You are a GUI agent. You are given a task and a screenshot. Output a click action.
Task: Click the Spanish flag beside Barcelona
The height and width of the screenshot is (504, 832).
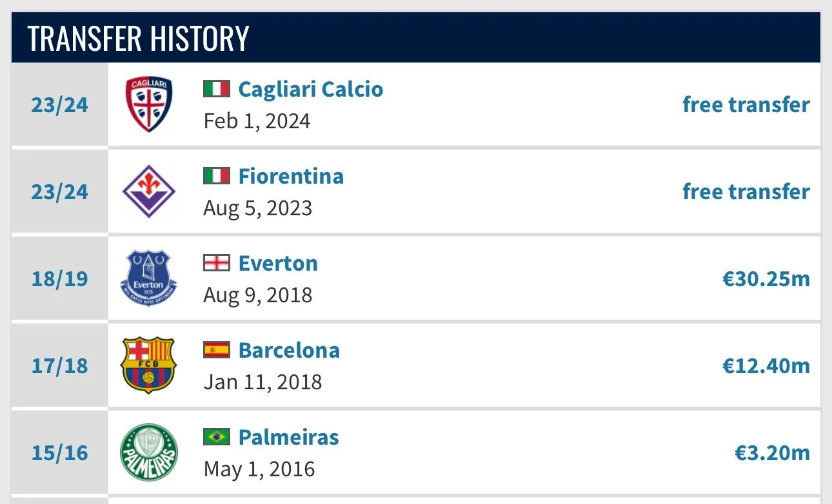click(x=217, y=350)
